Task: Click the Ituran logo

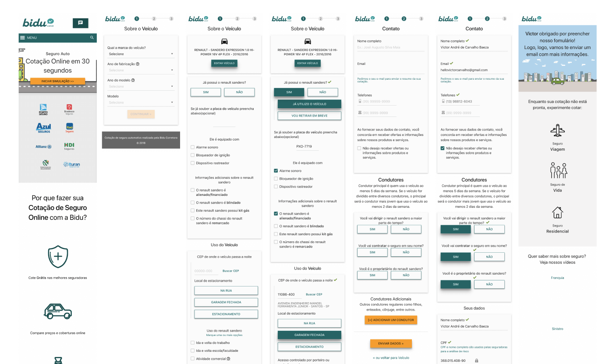Action: pos(71,165)
